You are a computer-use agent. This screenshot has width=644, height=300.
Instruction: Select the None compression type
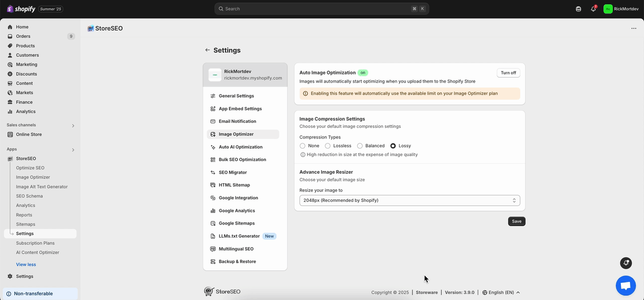(302, 146)
